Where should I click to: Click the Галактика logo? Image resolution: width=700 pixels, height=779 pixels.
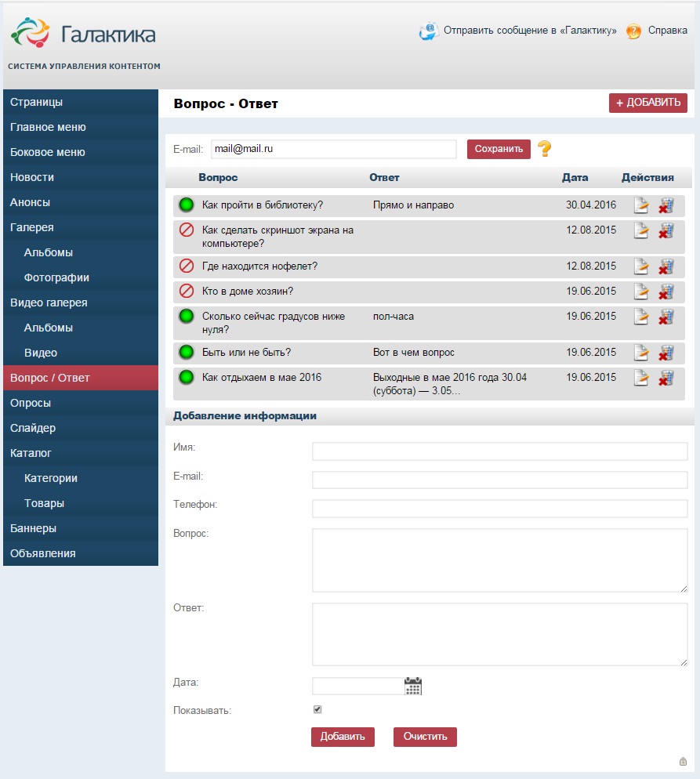83,33
